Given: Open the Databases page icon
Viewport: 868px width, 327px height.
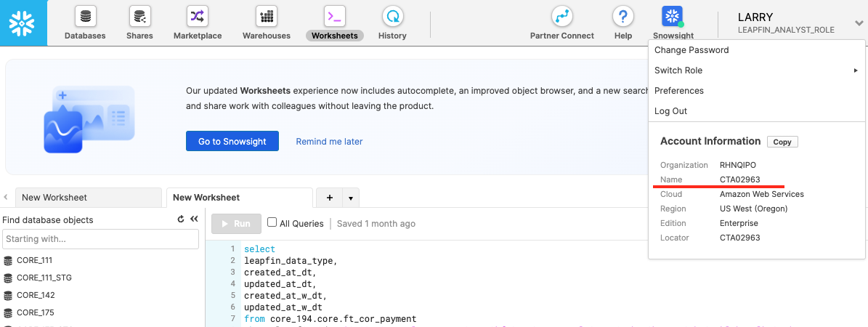Looking at the screenshot, I should (85, 17).
